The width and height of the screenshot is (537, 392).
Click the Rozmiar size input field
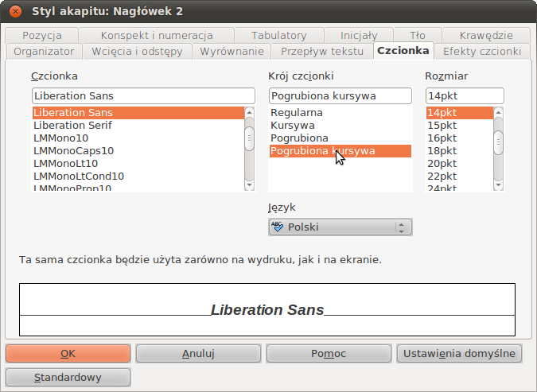click(x=465, y=96)
